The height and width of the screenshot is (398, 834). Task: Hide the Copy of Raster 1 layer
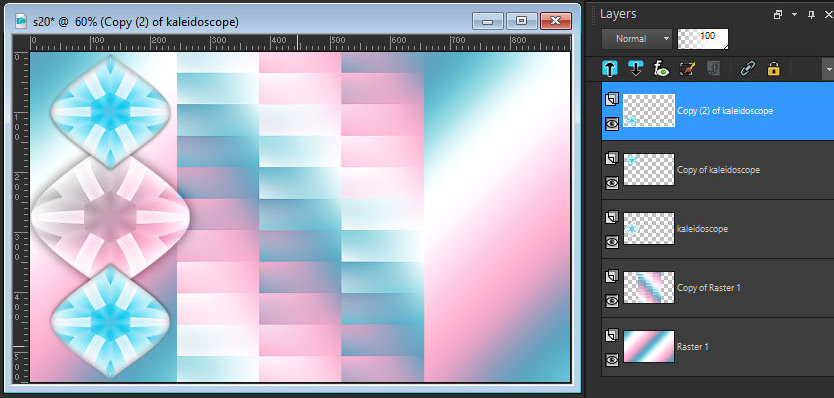point(612,301)
